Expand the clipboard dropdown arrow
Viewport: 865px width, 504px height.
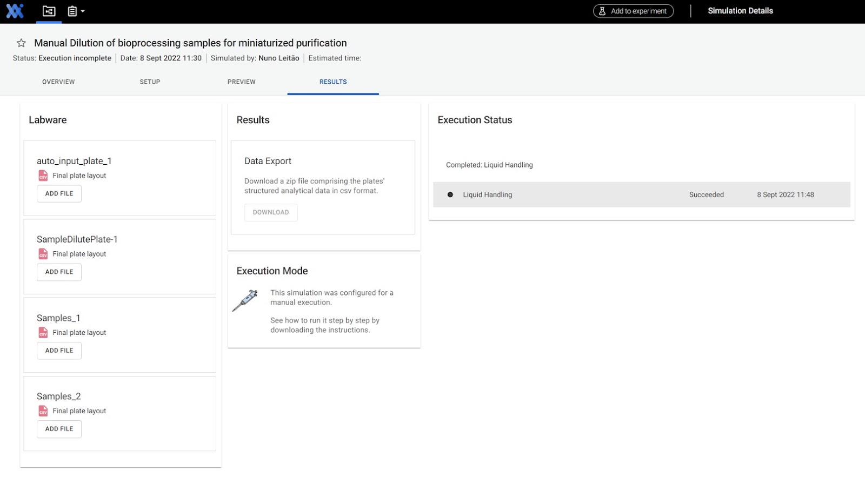83,11
